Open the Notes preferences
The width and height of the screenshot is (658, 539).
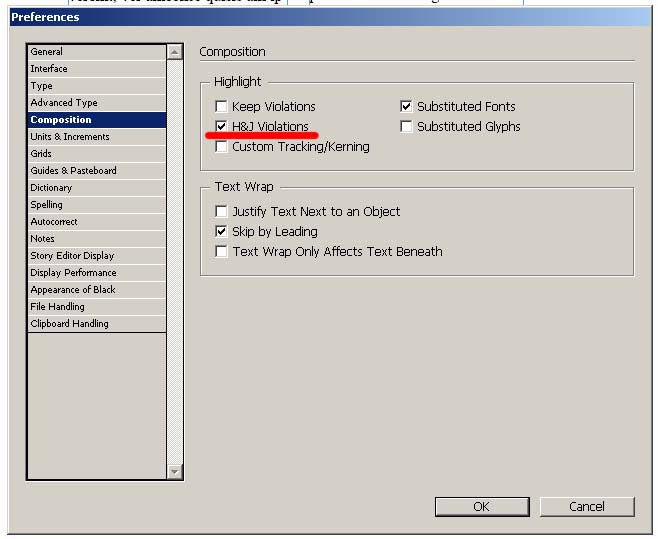tap(97, 239)
